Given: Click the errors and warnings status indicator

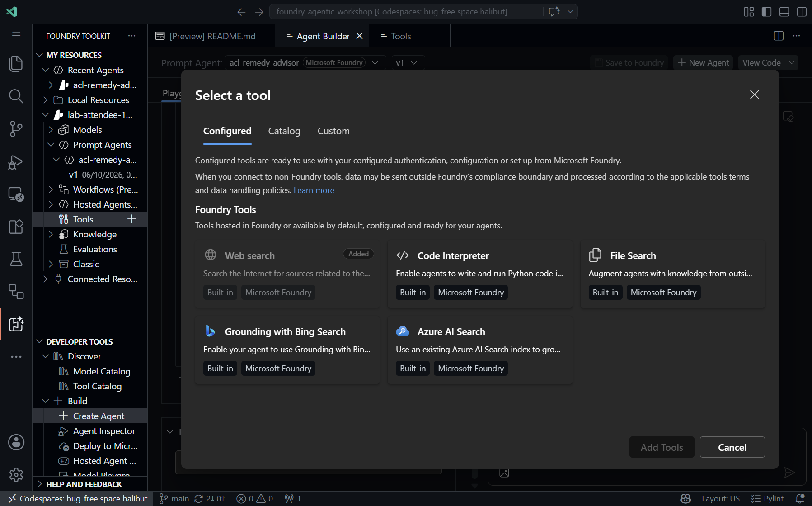Looking at the screenshot, I should (255, 499).
